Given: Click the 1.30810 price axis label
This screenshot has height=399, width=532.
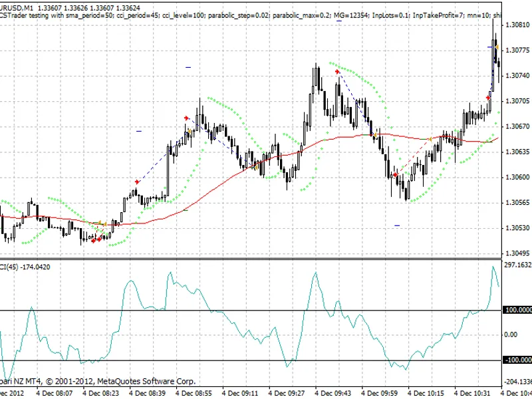Looking at the screenshot, I should click(517, 25).
